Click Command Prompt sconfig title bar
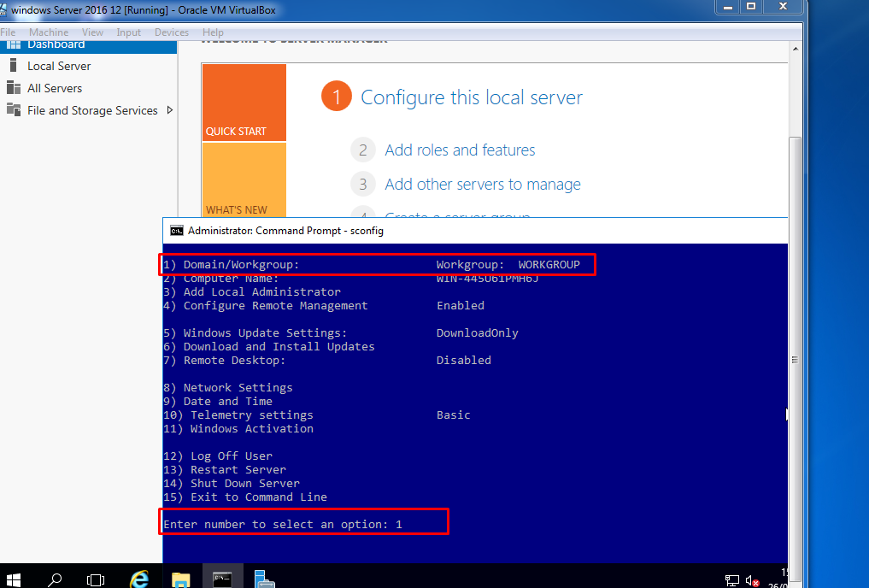The width and height of the screenshot is (869, 588). 475,231
